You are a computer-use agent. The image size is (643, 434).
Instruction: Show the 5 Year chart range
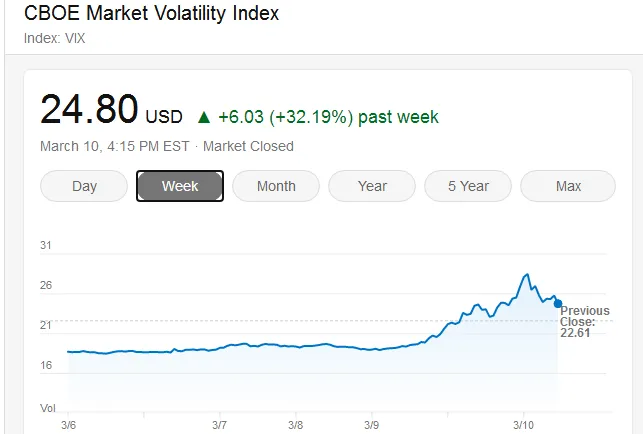click(x=468, y=186)
